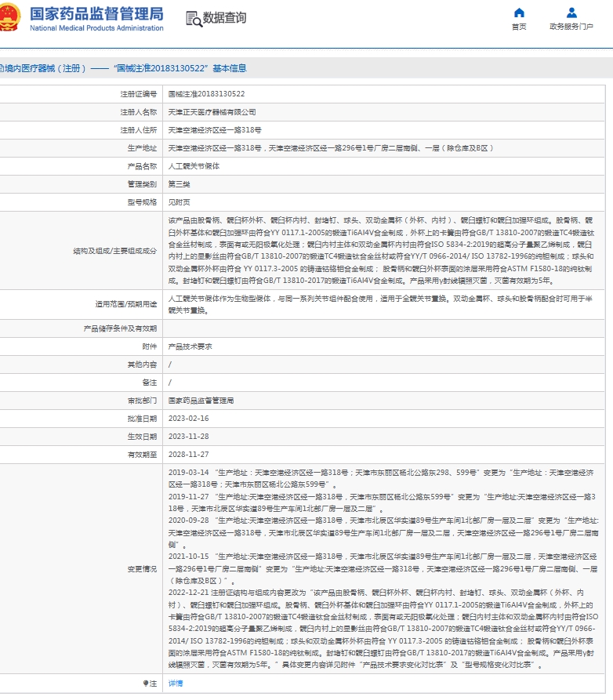Open the 详情 link in the note row
Image resolution: width=613 pixels, height=700 pixels.
(176, 684)
